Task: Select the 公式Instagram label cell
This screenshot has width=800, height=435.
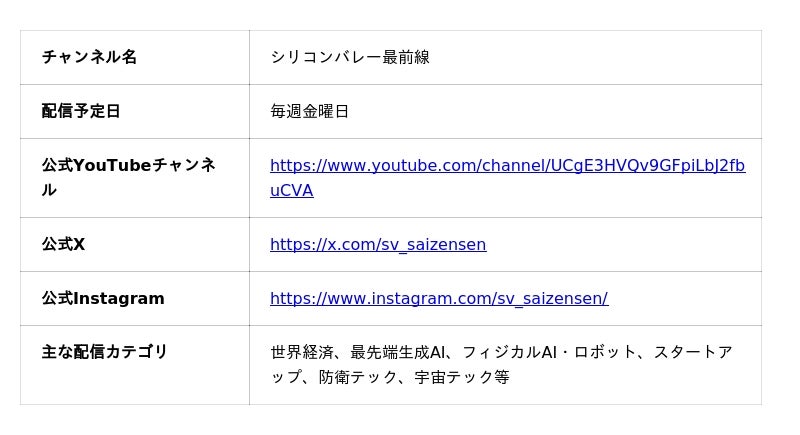Action: (135, 298)
